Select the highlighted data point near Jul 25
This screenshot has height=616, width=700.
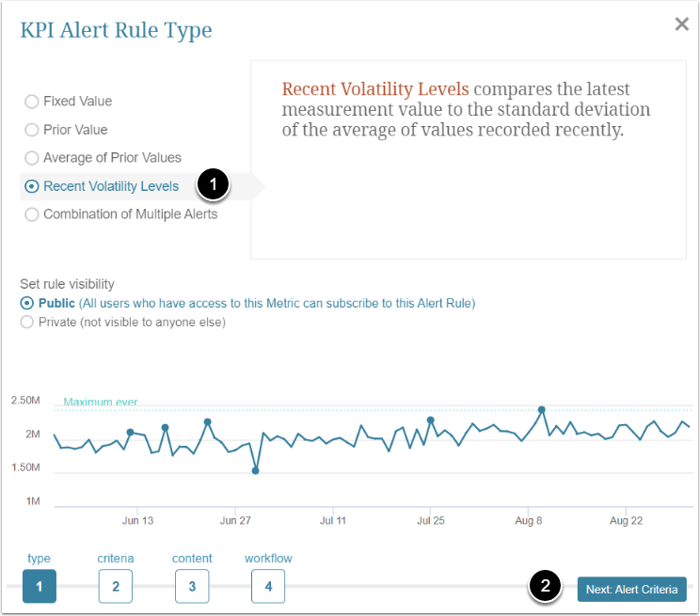pyautogui.click(x=430, y=420)
